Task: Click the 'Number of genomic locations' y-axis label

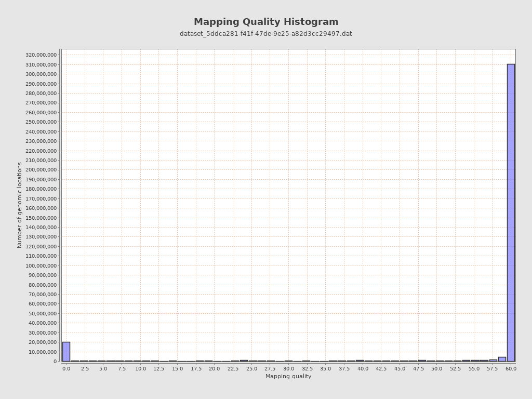Action: coord(20,205)
